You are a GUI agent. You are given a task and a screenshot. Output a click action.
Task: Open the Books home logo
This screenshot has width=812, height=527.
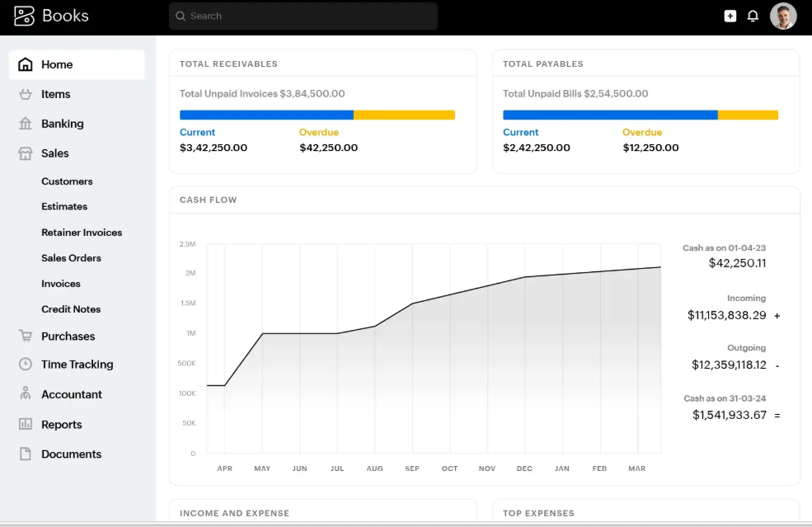pos(49,15)
